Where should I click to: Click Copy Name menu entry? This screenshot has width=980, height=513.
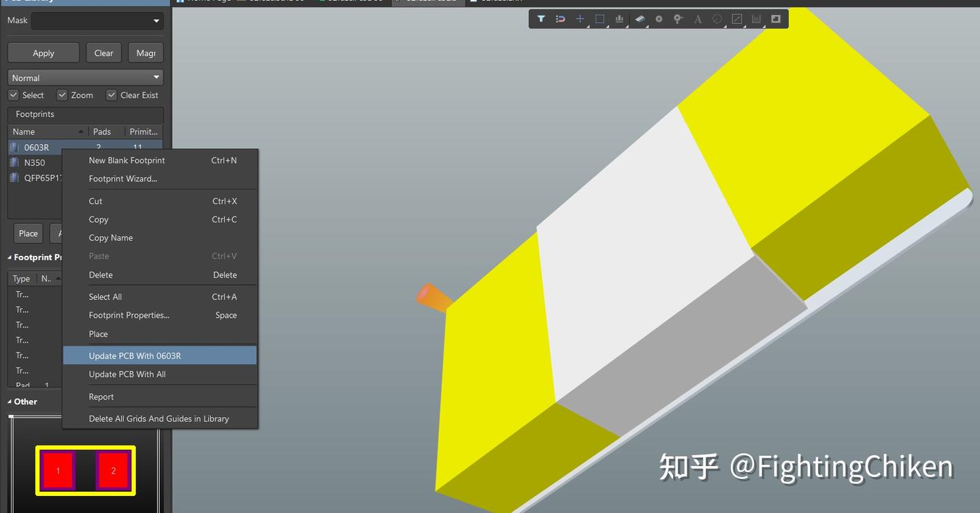[110, 238]
